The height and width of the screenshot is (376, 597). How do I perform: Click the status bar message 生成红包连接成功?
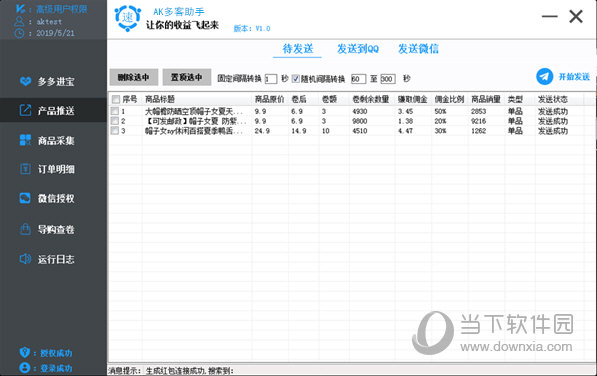tap(176, 371)
